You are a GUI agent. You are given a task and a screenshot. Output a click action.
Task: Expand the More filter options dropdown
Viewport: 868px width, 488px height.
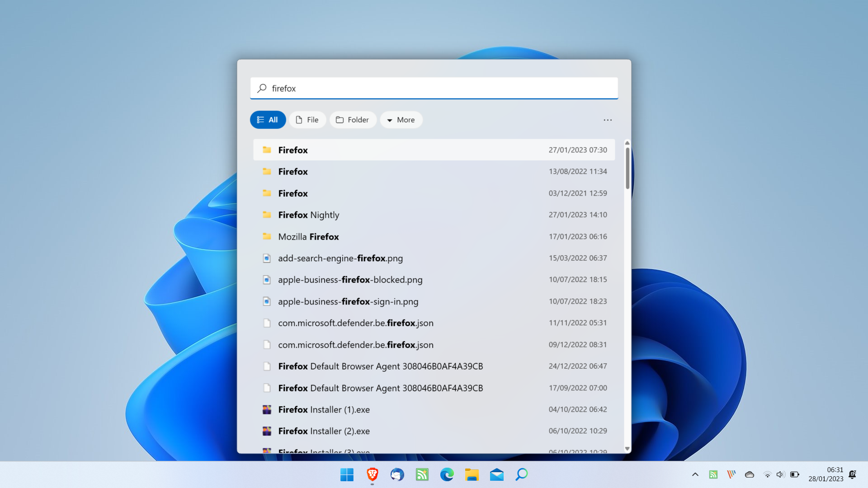tap(401, 119)
